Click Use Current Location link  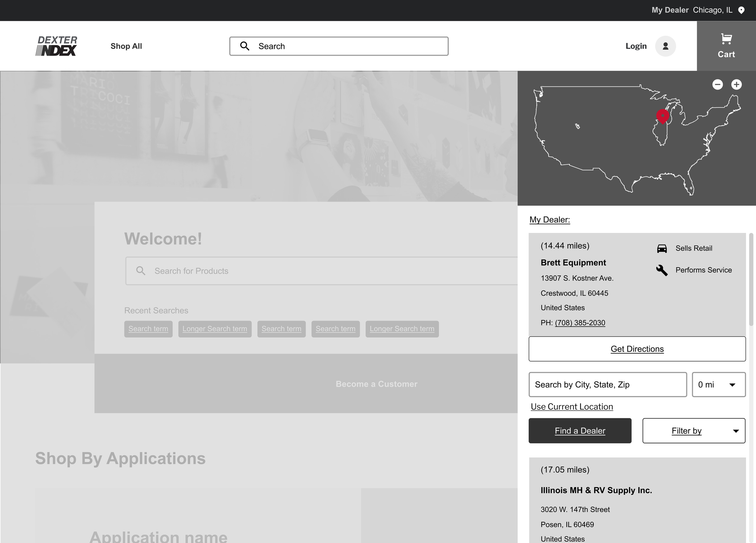(572, 407)
